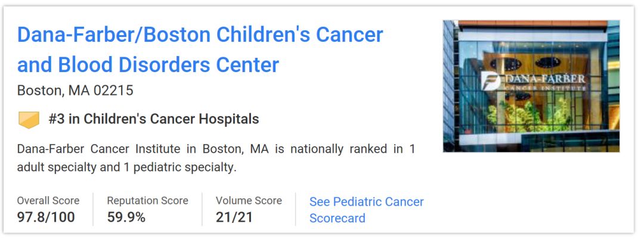Screen dimensions: 644x242
Task: Click "and Blood Disorders Center" title line
Action: pos(148,64)
